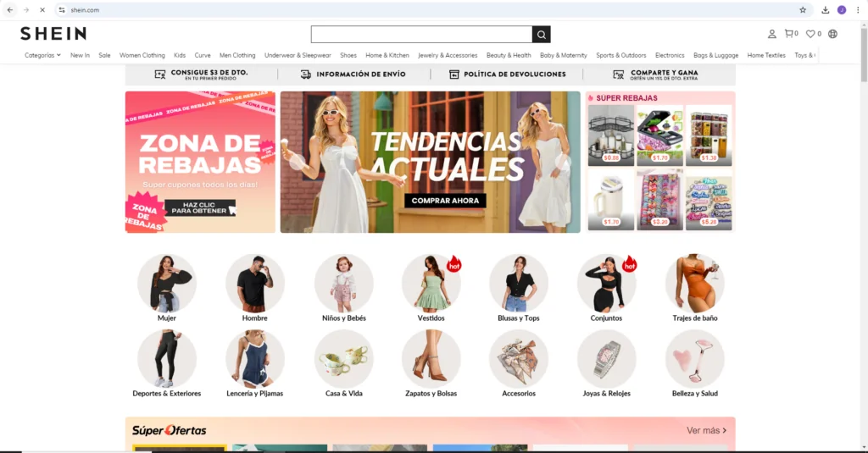Open Hombre category circle
The image size is (868, 453).
[254, 283]
